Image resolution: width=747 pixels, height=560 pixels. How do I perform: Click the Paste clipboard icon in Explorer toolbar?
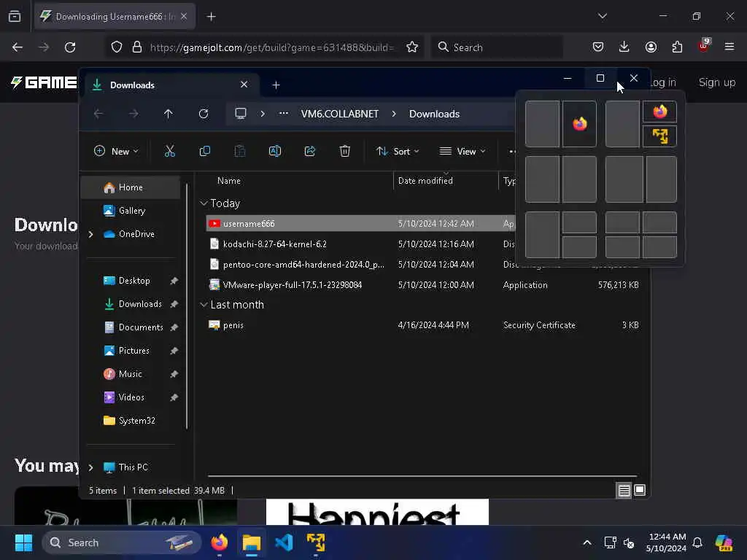click(x=239, y=152)
